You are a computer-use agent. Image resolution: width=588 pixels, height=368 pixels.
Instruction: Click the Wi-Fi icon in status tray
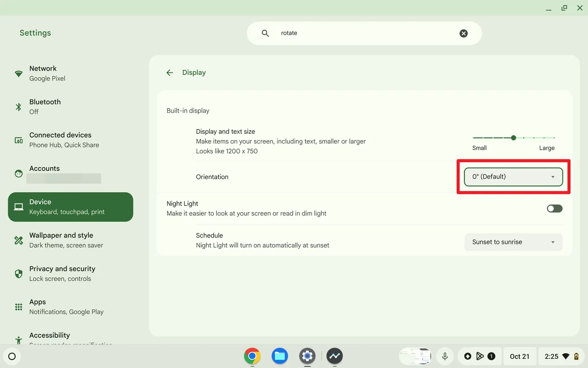tap(566, 356)
